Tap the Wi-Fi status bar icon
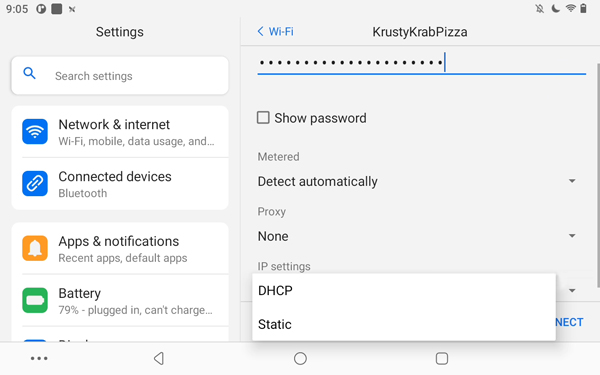600x375 pixels. (x=571, y=8)
